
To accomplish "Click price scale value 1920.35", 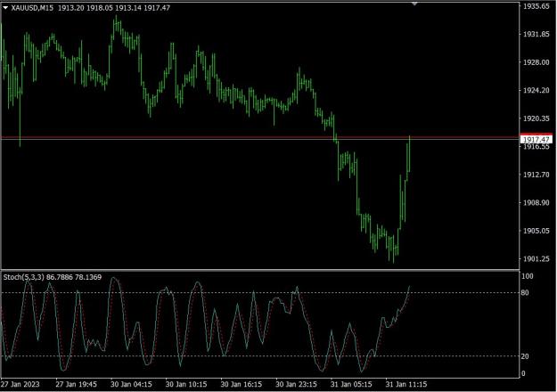I will click(x=536, y=118).
